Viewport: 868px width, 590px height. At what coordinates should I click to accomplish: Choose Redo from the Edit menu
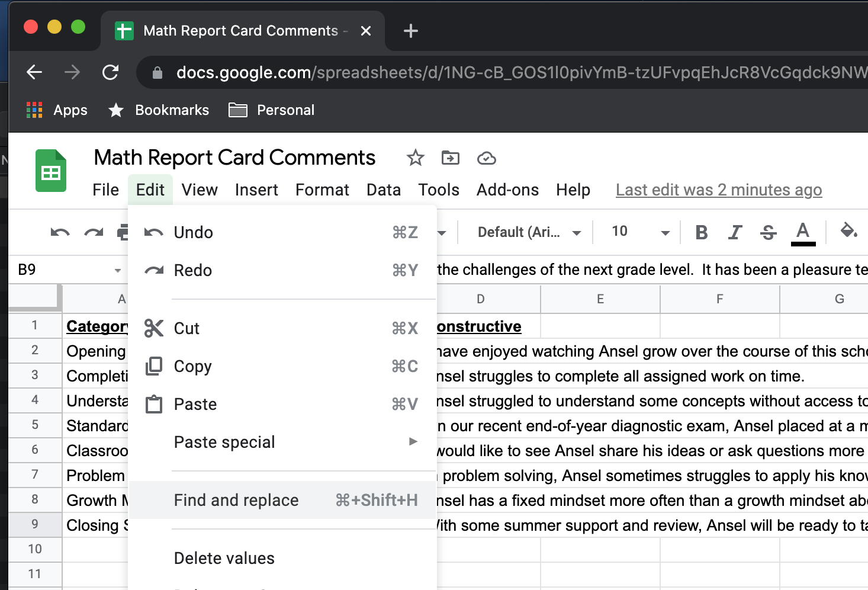tap(282, 270)
